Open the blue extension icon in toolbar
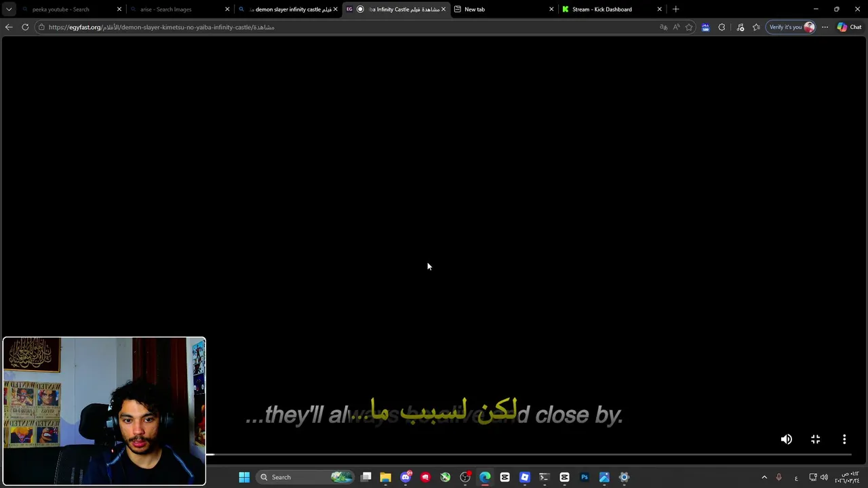Screen dimensions: 868x488 click(x=705, y=27)
